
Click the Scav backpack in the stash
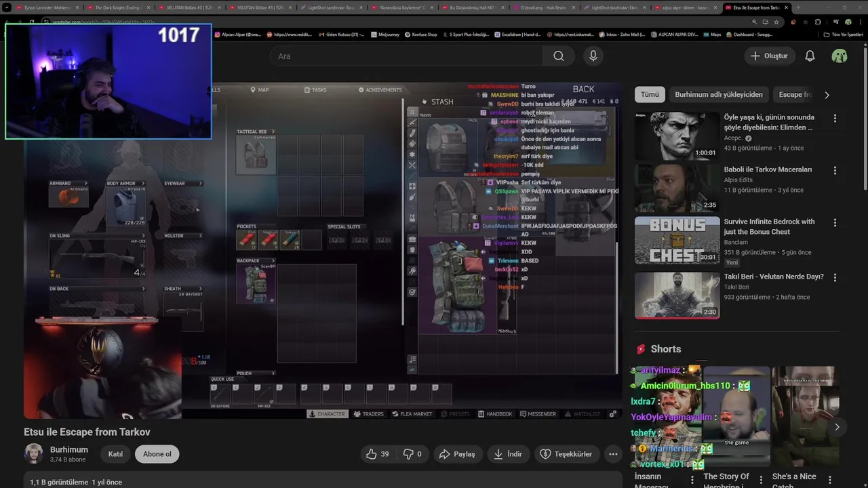457,285
